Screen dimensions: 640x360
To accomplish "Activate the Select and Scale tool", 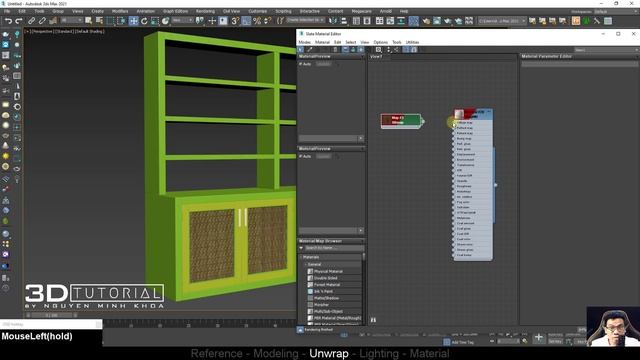I will click(x=155, y=21).
